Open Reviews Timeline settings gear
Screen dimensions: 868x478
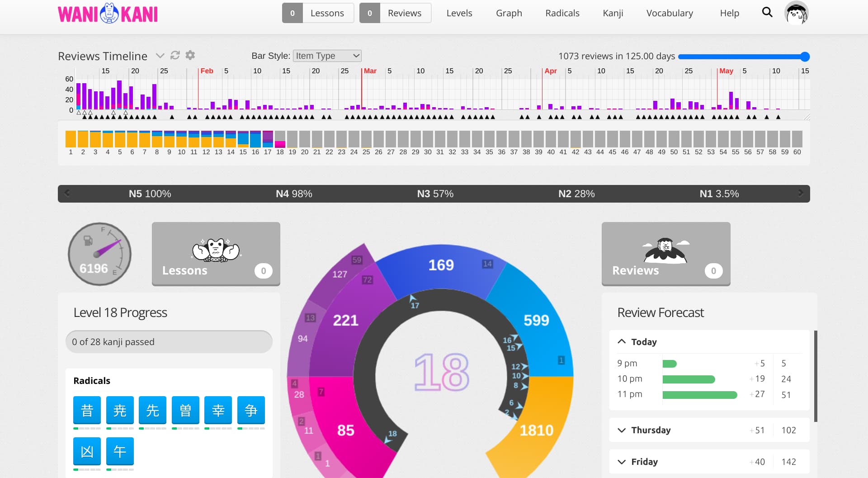190,55
